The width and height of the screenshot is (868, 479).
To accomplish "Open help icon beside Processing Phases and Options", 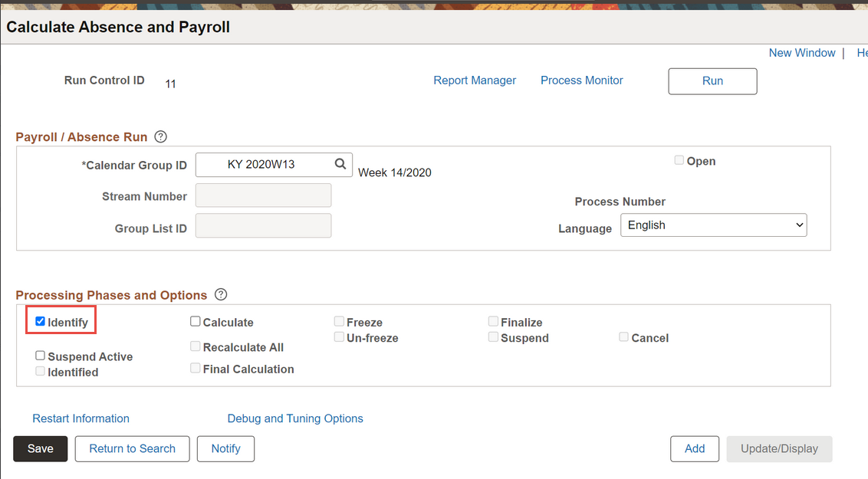I will point(221,295).
